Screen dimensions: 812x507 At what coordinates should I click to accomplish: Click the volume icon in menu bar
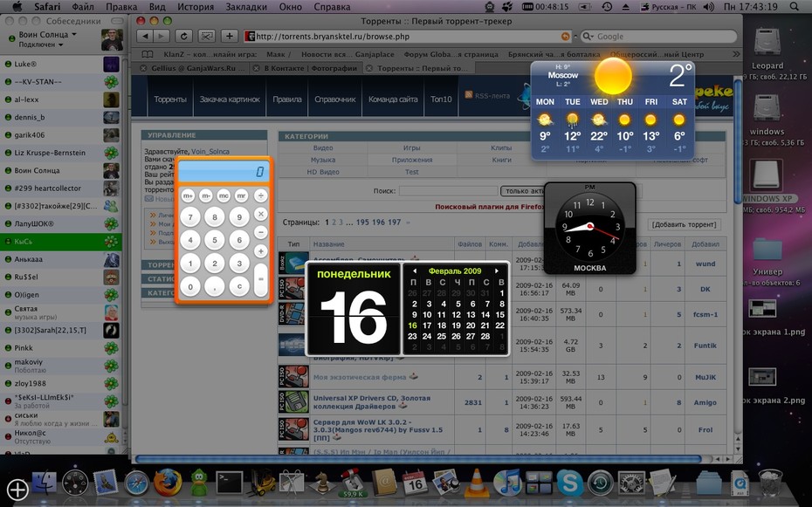pos(709,7)
